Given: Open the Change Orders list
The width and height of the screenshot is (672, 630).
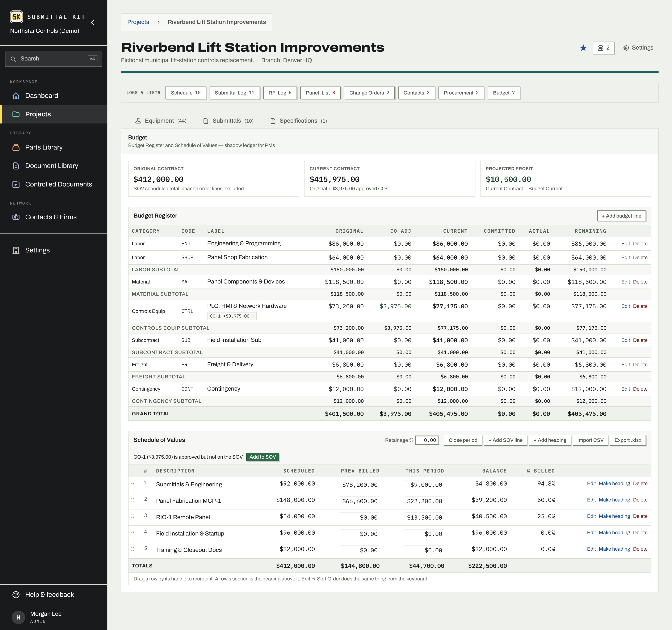Looking at the screenshot, I should point(369,93).
